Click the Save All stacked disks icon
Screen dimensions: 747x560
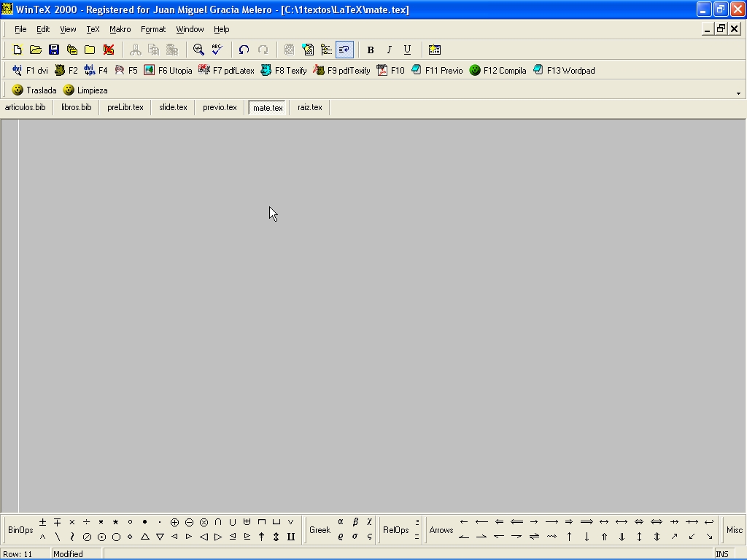(72, 50)
